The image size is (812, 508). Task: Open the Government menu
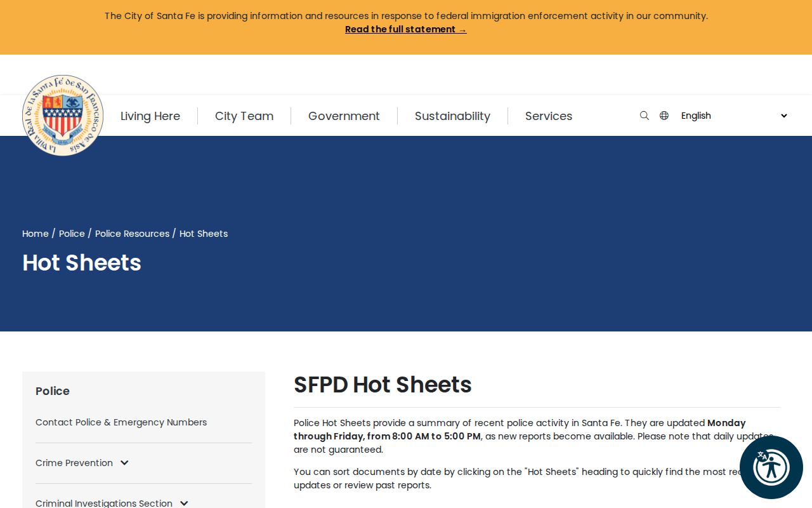click(344, 116)
